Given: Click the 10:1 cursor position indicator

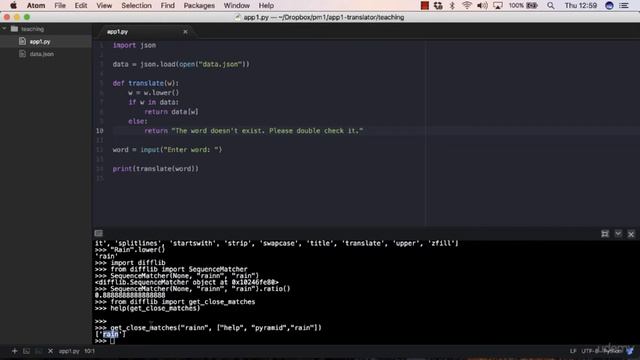Looking at the screenshot, I should [89, 351].
